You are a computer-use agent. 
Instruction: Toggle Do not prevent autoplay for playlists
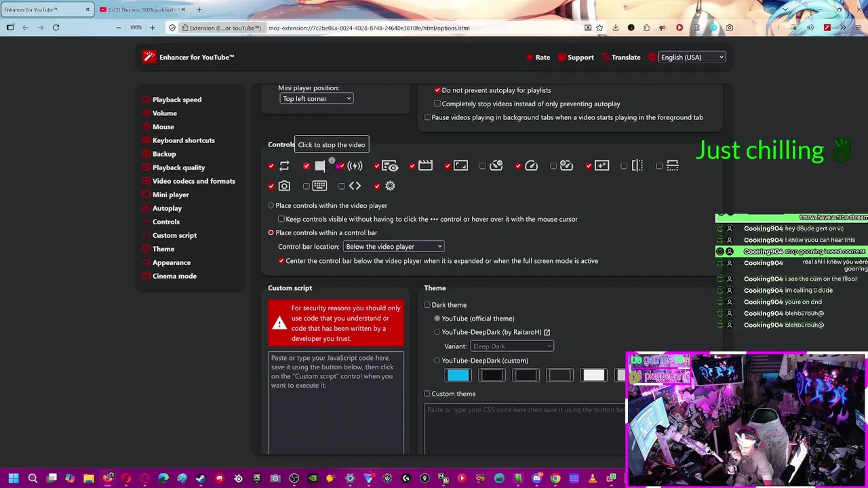pos(437,90)
